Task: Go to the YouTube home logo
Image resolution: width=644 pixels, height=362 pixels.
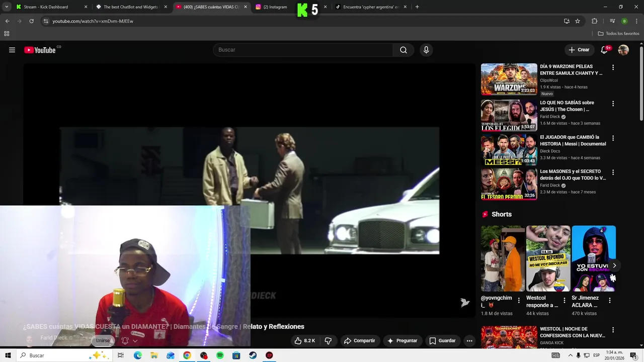Action: pos(40,50)
